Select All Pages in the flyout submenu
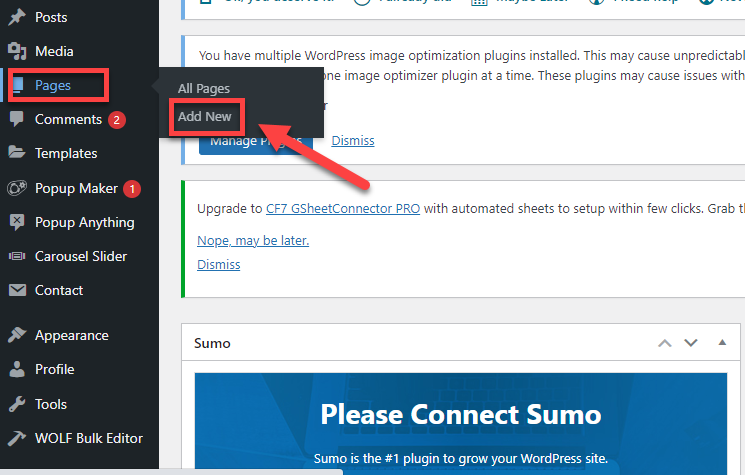Screen dimensions: 745x475 [203, 88]
